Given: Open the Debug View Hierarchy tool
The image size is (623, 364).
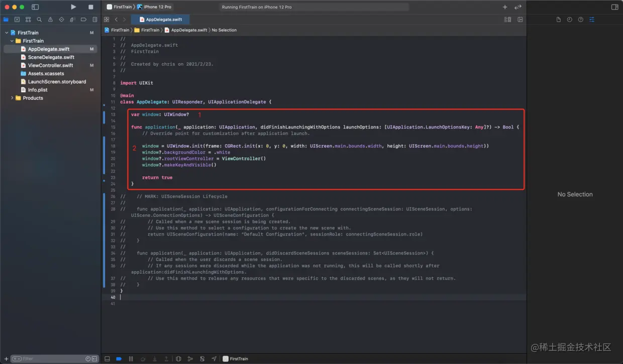Looking at the screenshot, I should click(x=178, y=358).
